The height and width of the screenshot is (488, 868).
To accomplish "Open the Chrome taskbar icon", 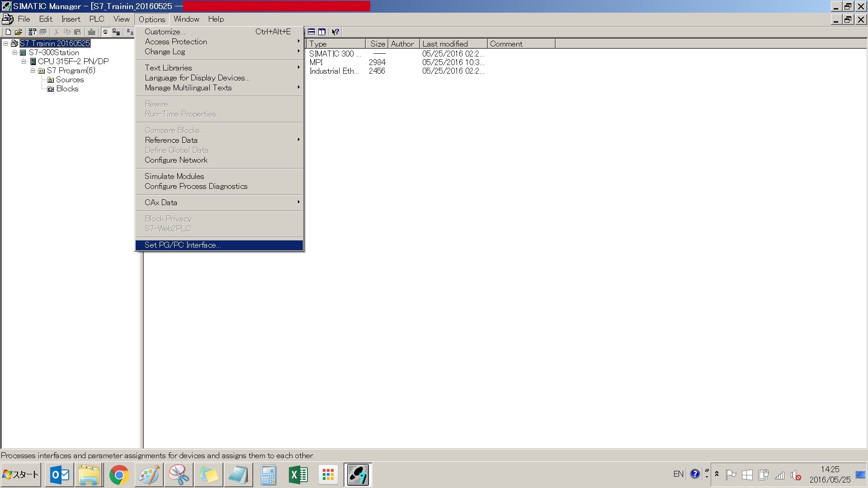I will click(119, 475).
